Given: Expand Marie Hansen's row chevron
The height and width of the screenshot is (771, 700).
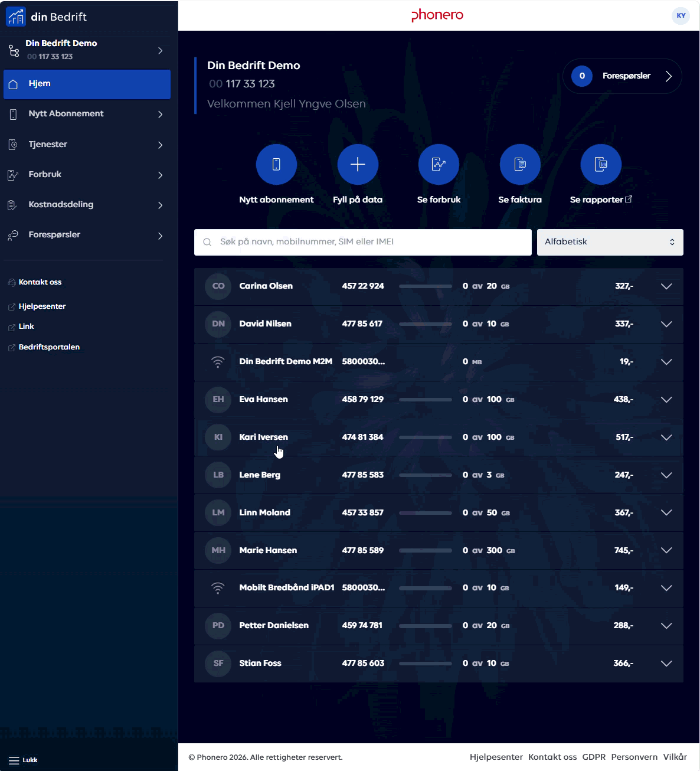Looking at the screenshot, I should [666, 550].
